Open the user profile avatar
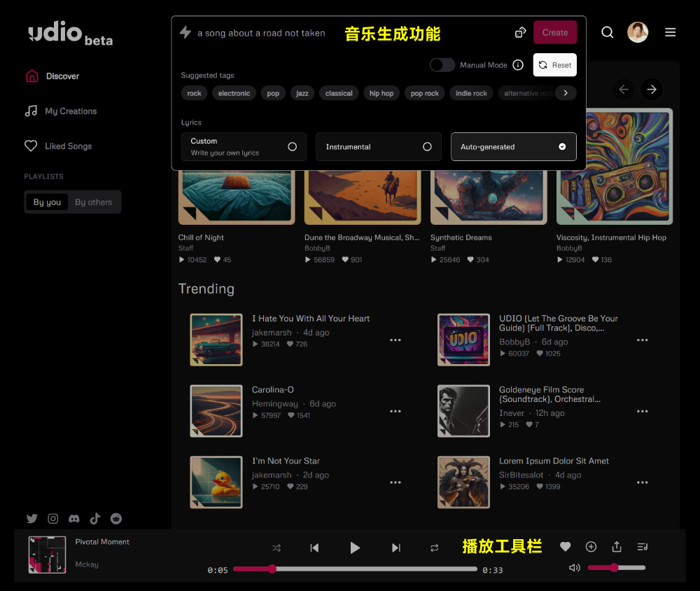The height and width of the screenshot is (591, 700). pos(638,32)
